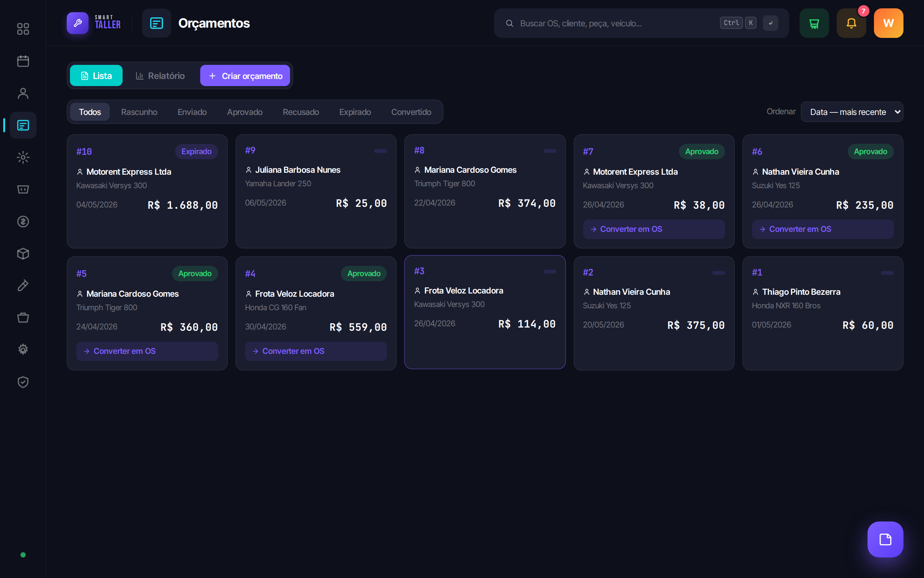
Task: Click Mariana Cardoso Gomes on quote #5
Action: pos(133,293)
